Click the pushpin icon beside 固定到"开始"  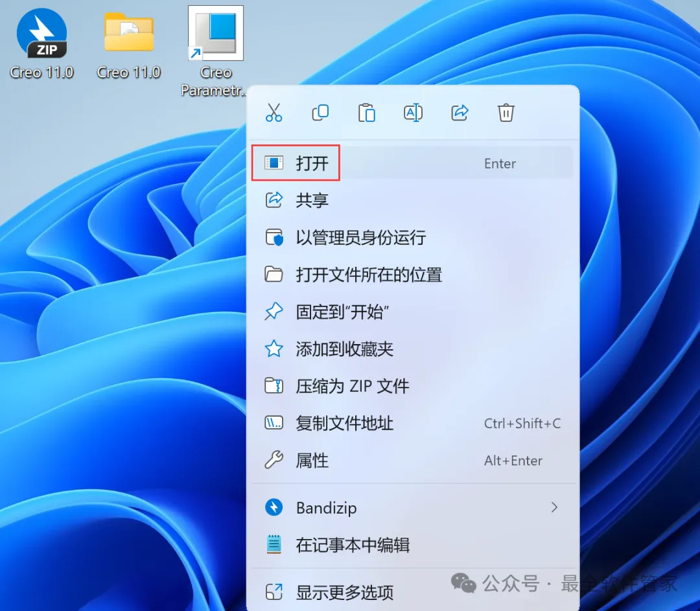click(x=274, y=312)
